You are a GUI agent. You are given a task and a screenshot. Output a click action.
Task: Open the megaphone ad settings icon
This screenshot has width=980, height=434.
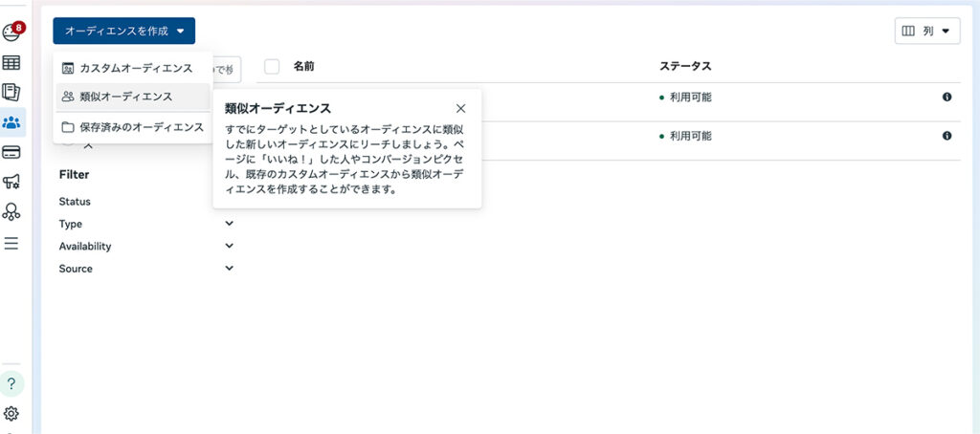point(11,182)
